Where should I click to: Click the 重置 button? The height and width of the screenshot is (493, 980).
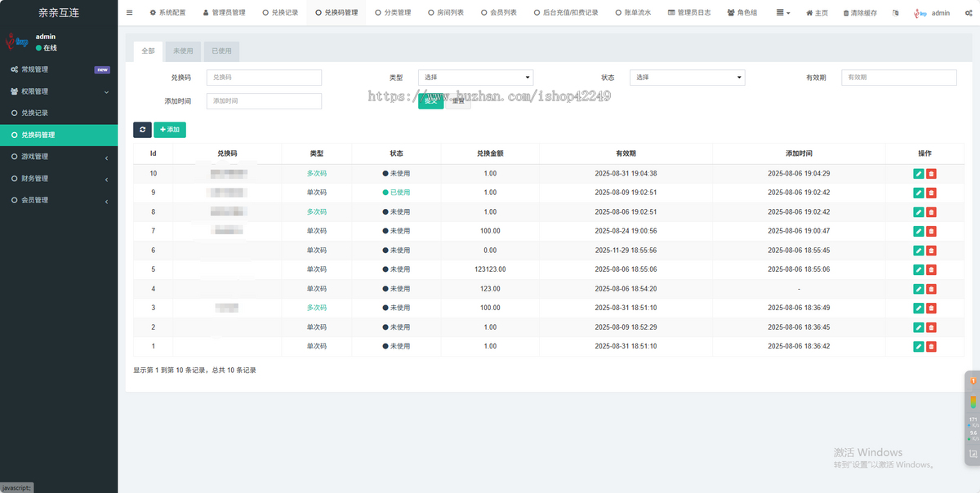[458, 101]
